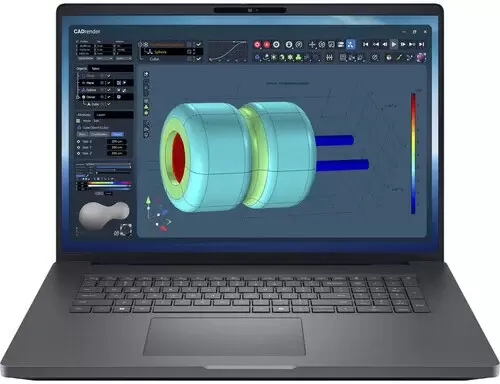Screen dimensions: 500x384
Task: Click the green sun light icon
Action: [274, 57]
